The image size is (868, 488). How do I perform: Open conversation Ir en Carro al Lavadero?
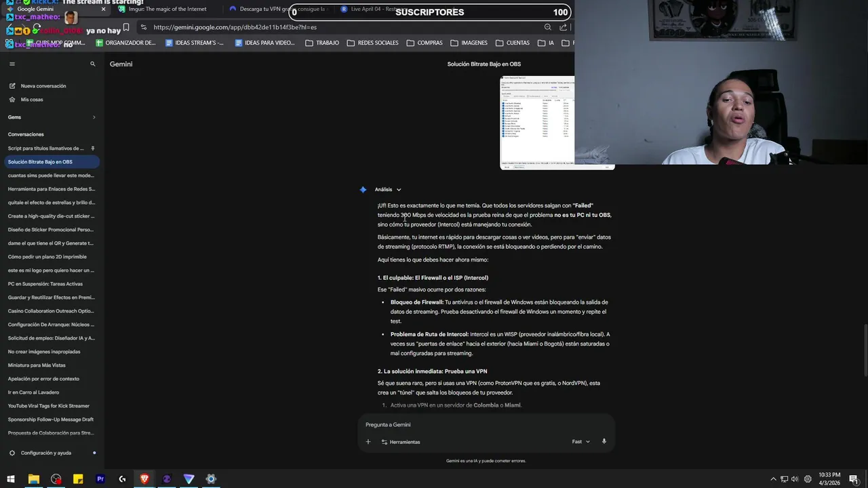(34, 392)
